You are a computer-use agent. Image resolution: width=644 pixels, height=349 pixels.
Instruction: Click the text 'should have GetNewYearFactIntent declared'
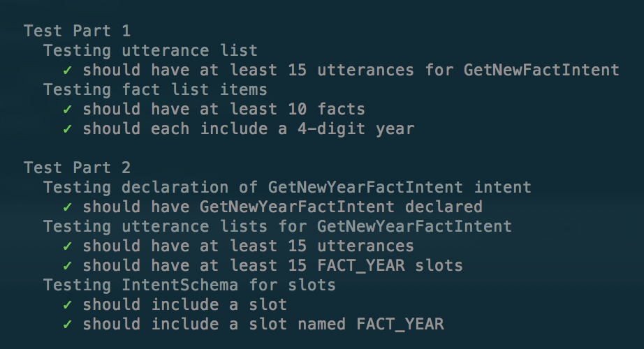(x=282, y=207)
